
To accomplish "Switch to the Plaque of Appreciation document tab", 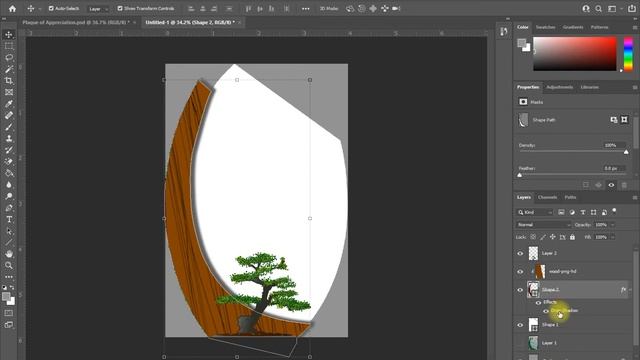I will tap(76, 22).
